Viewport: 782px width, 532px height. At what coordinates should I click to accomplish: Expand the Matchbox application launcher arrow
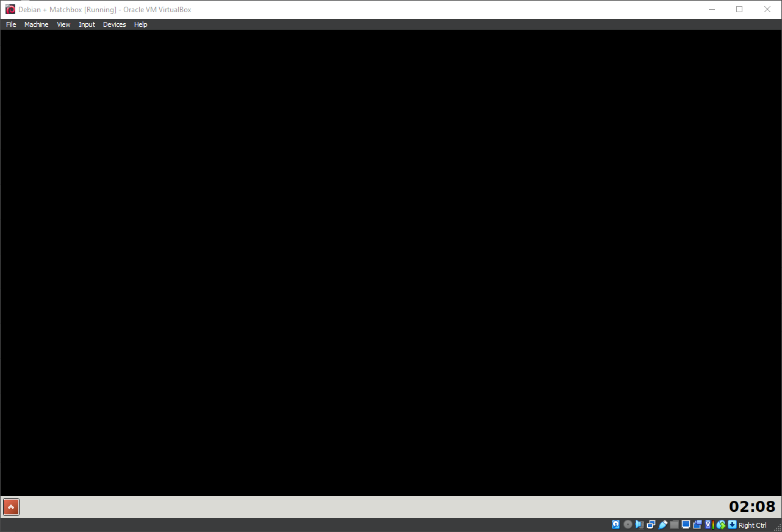[x=11, y=506]
